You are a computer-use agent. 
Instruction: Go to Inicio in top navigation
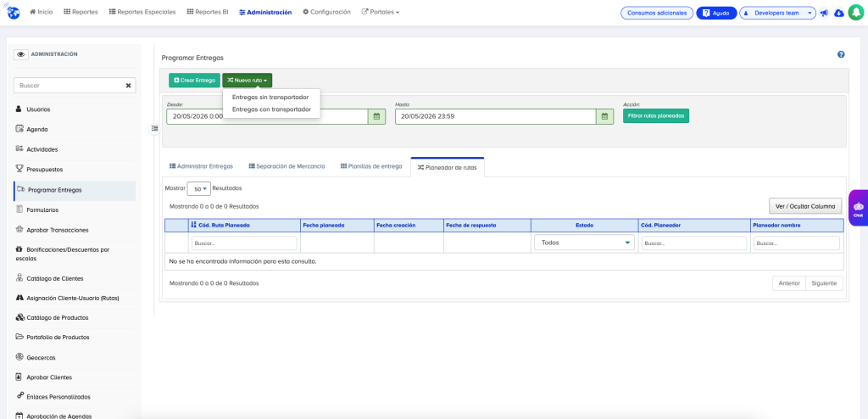tap(41, 12)
